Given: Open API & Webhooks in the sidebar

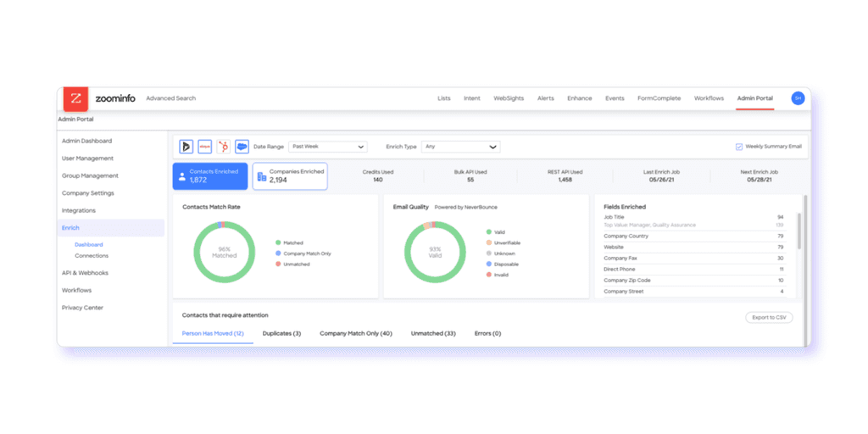Looking at the screenshot, I should 85,273.
